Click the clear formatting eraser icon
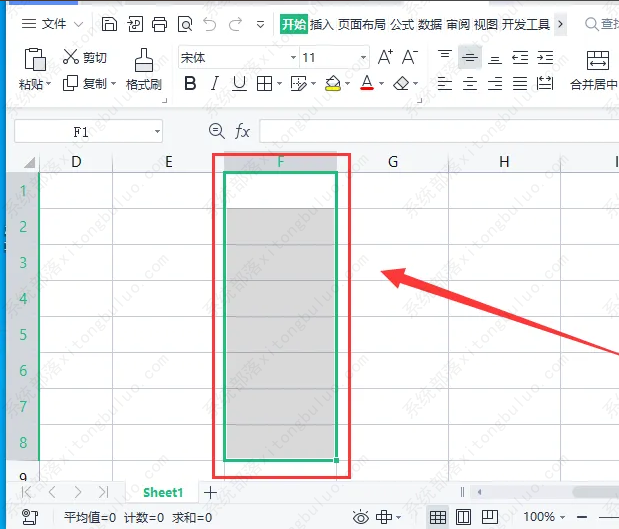Image resolution: width=619 pixels, height=529 pixels. 401,83
